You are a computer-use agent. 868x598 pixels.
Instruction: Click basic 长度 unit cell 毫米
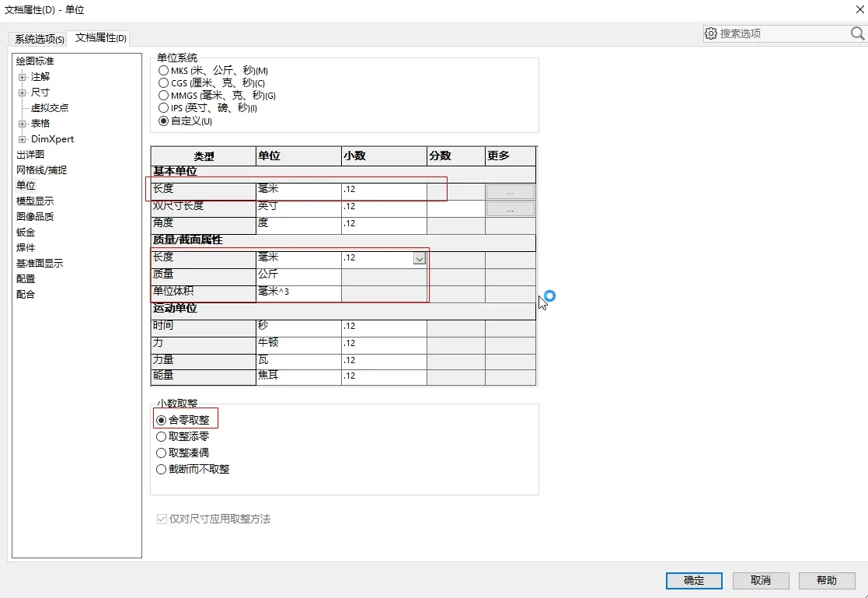pos(298,191)
